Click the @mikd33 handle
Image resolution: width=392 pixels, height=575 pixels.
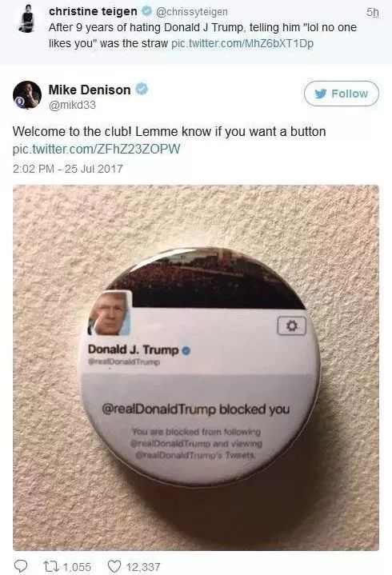tap(72, 105)
